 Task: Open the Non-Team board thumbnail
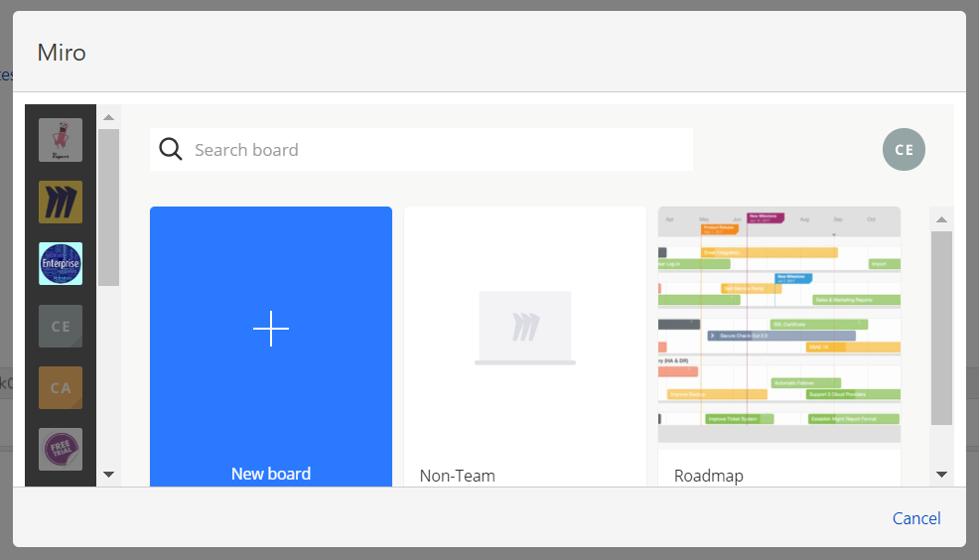point(525,329)
